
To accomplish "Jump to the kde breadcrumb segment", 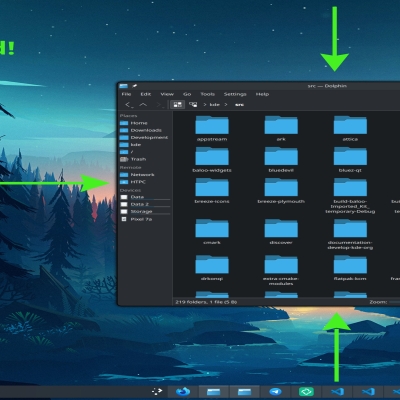I will click(214, 105).
